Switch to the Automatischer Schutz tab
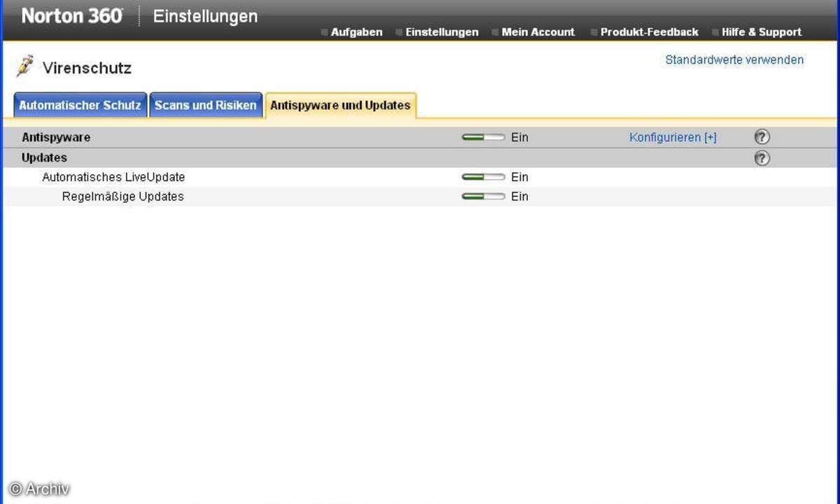This screenshot has height=504, width=840. [80, 105]
